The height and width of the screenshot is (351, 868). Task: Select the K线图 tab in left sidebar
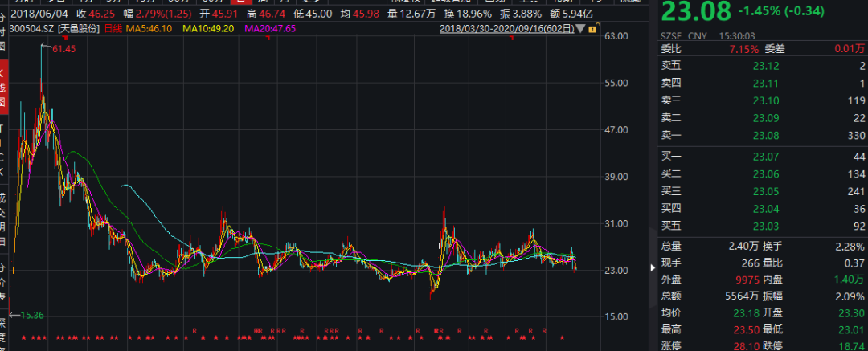3,90
